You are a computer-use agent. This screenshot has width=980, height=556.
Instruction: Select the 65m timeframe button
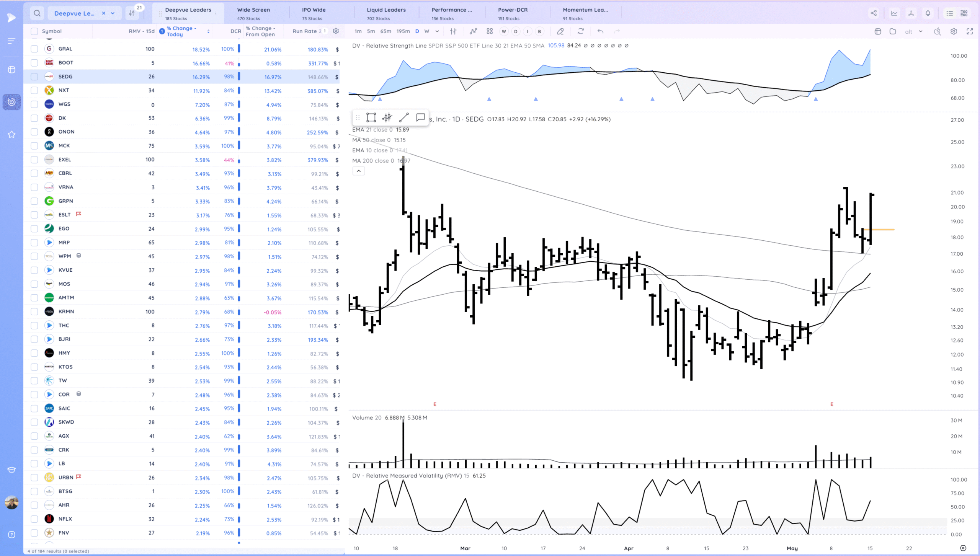click(385, 31)
